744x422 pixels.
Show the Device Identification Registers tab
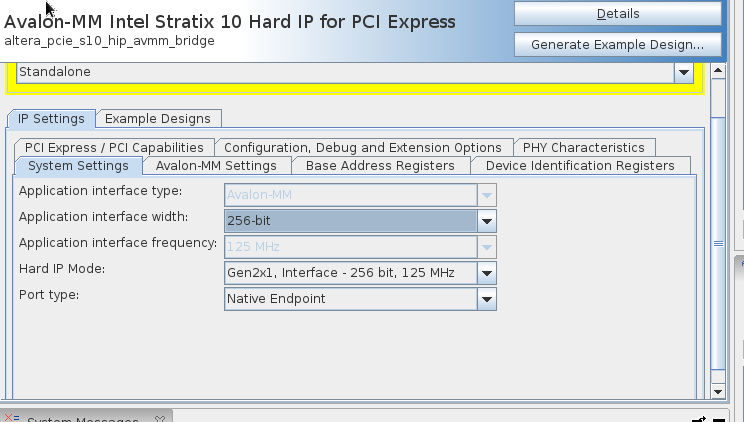[580, 165]
